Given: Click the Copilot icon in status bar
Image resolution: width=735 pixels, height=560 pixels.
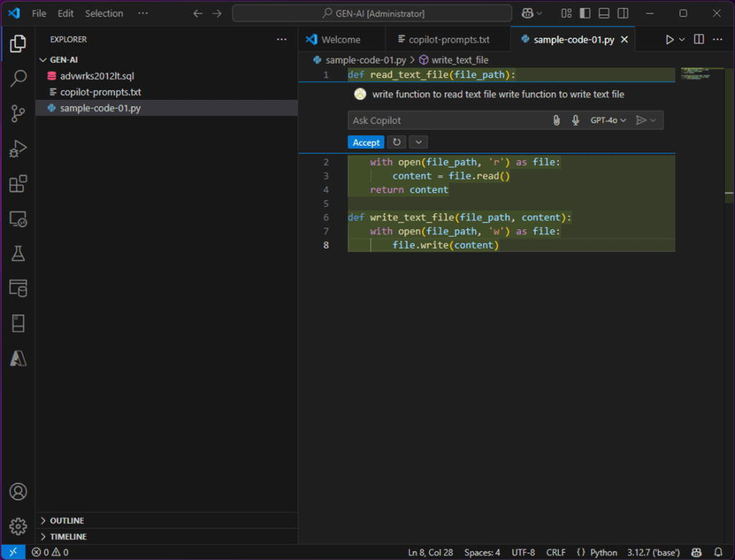Looking at the screenshot, I should pyautogui.click(x=696, y=552).
